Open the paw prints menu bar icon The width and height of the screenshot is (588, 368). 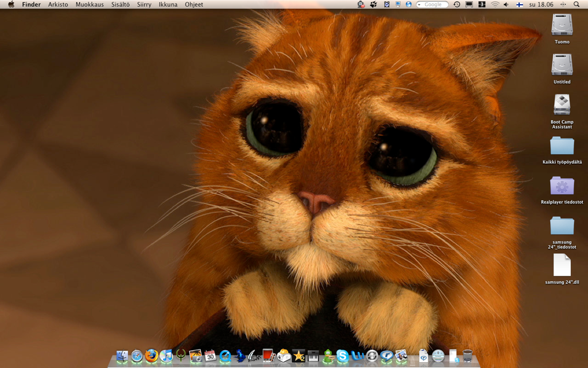point(374,5)
